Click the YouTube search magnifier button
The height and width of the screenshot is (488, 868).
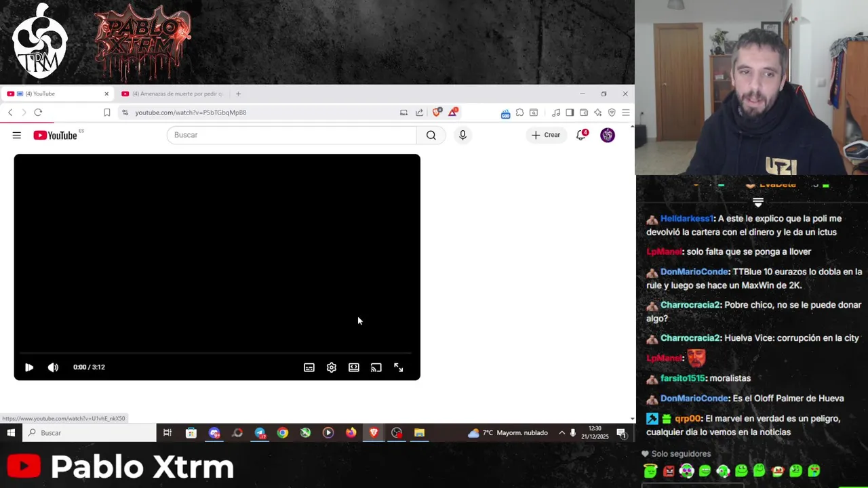[431, 135]
